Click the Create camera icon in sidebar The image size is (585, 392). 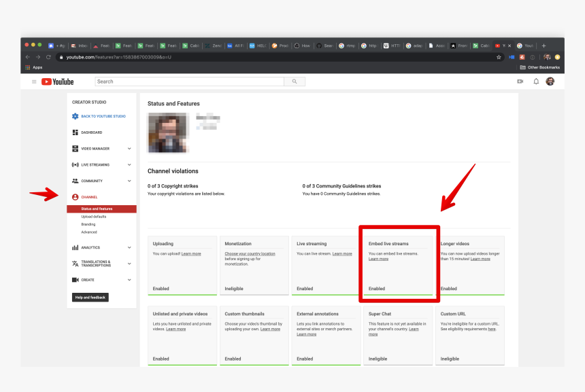[76, 280]
